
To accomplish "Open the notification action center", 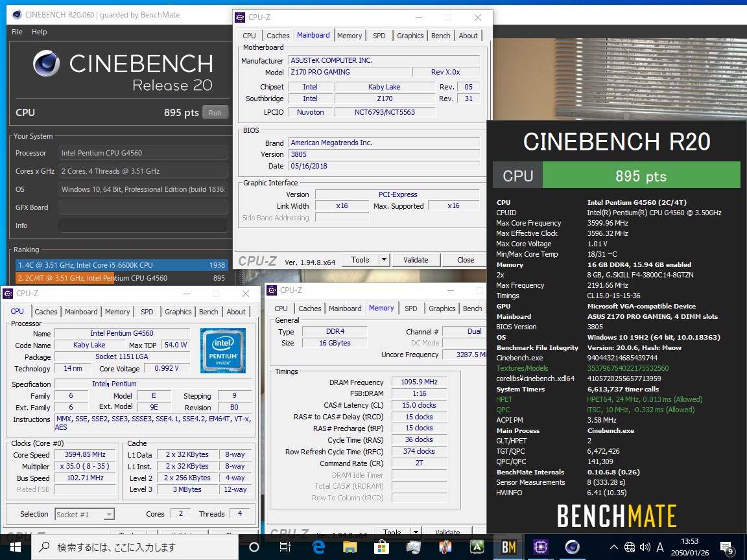I will tap(727, 548).
